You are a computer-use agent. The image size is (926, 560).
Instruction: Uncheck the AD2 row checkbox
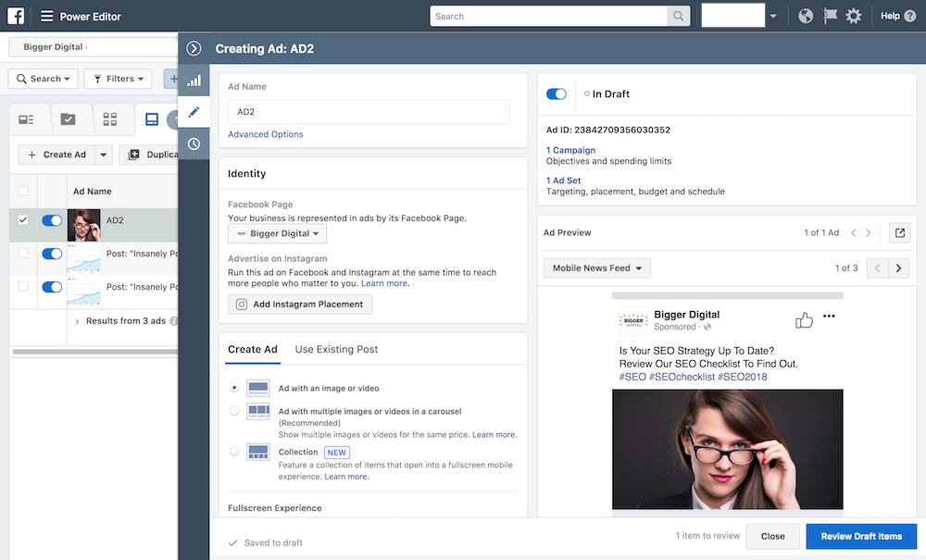pyautogui.click(x=23, y=220)
